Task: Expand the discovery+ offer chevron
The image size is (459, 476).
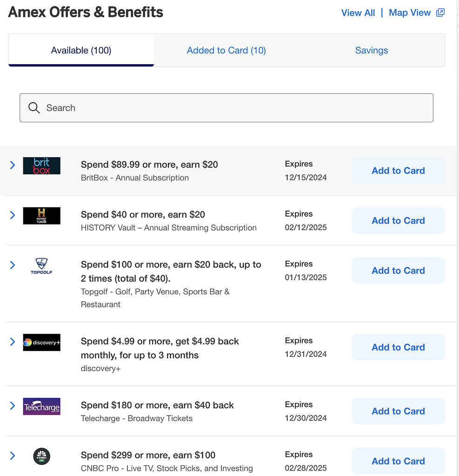Action: [x=13, y=342]
